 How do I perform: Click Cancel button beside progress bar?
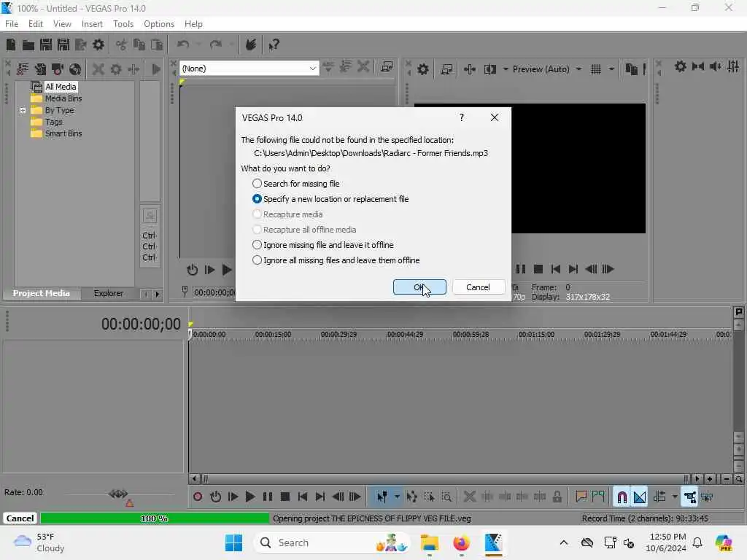point(20,518)
